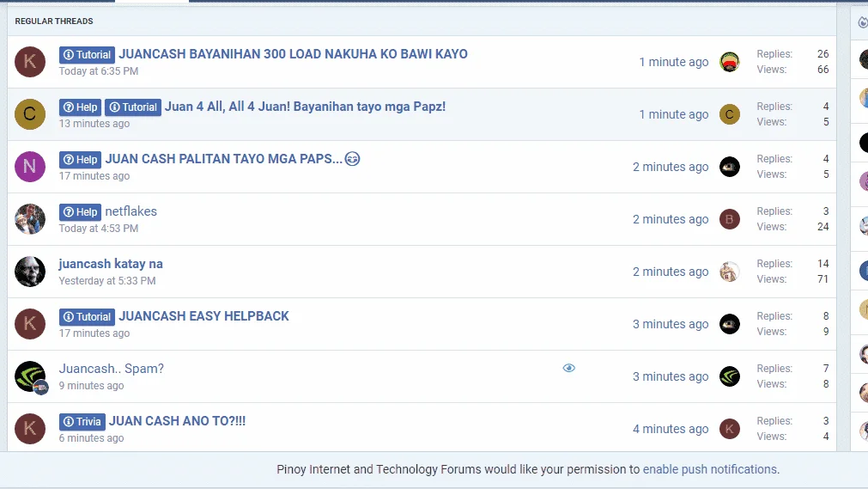Click 6 minutes ago under JUAN CASH ANO TO

click(x=91, y=438)
